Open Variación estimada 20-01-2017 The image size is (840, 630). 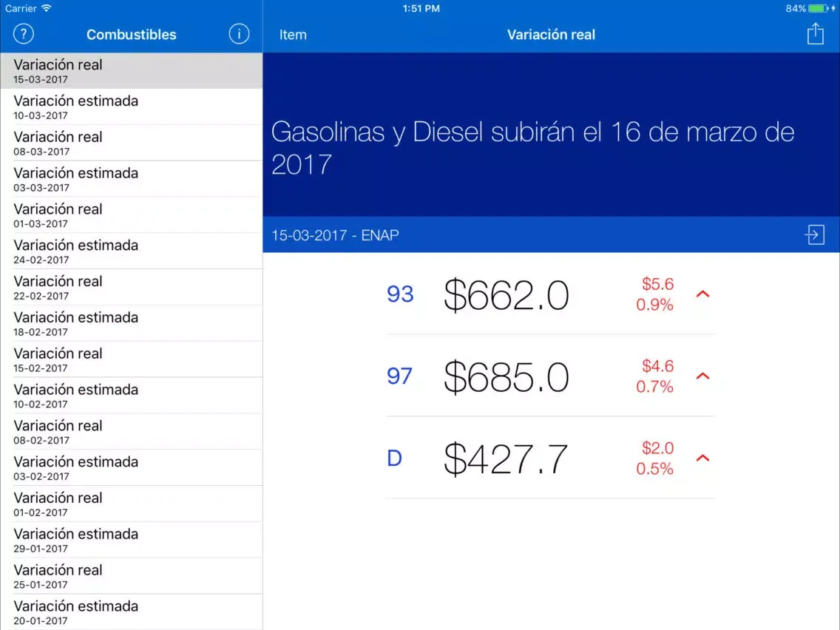click(x=132, y=612)
